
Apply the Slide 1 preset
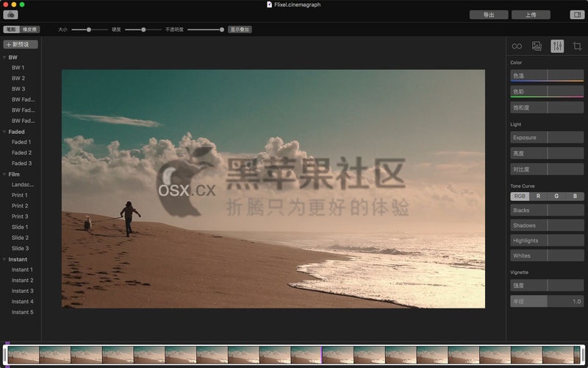click(x=20, y=227)
